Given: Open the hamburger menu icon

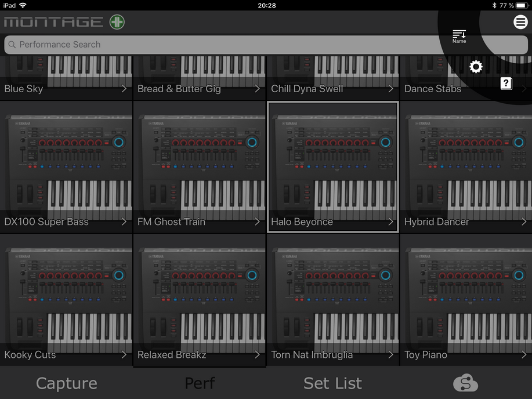Looking at the screenshot, I should pos(520,22).
